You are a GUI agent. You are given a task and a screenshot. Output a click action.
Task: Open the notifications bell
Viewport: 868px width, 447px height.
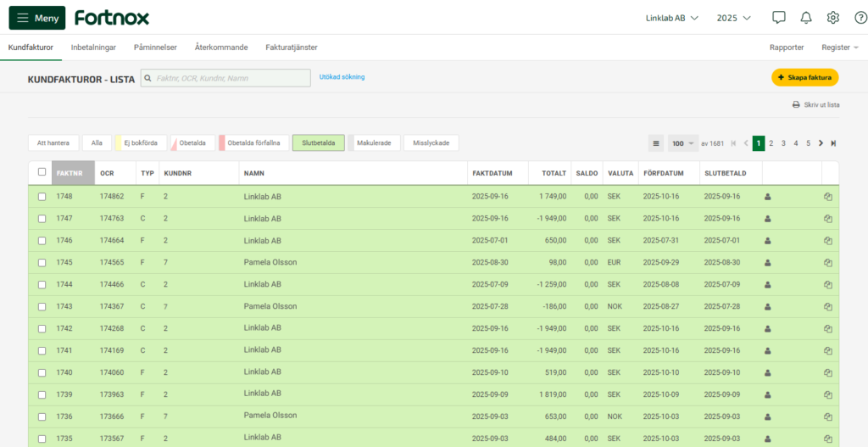[x=805, y=18]
